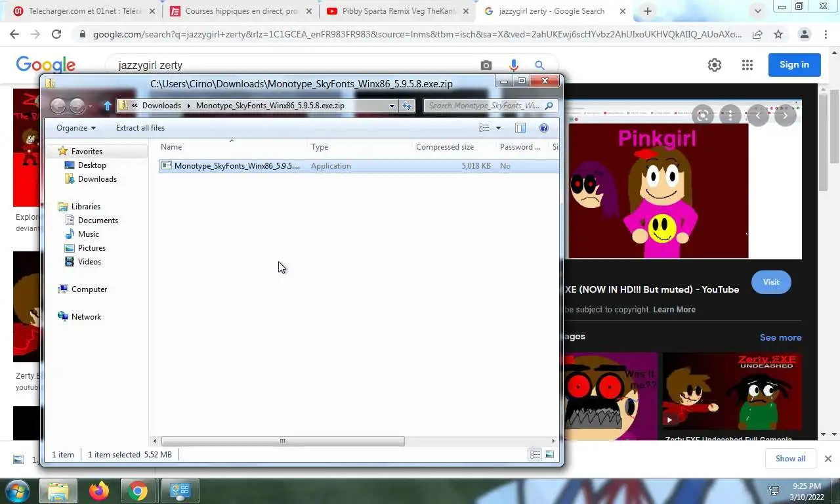Expand the change-view options arrow
Viewport: 840px width, 504px height.
coord(498,128)
